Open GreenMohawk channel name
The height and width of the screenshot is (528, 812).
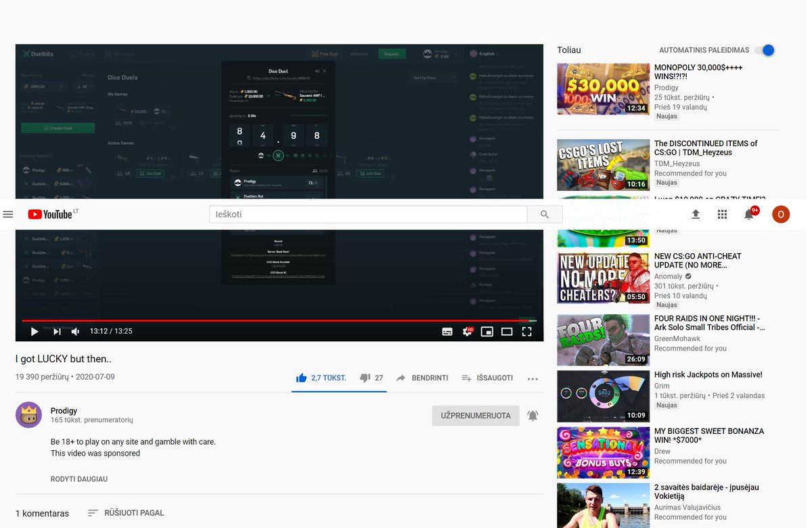point(677,338)
